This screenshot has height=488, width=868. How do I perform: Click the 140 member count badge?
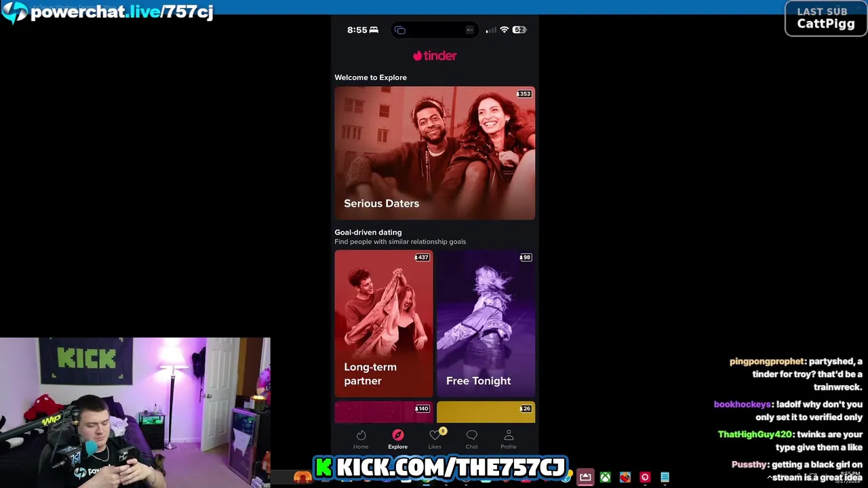422,409
